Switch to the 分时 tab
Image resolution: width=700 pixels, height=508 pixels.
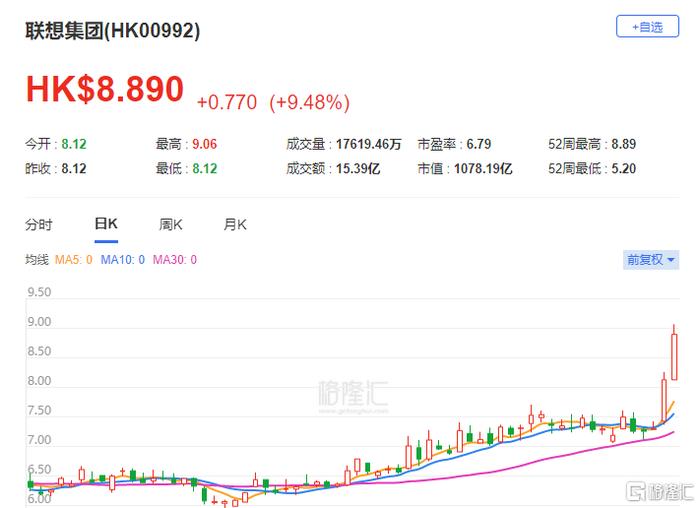[x=39, y=224]
